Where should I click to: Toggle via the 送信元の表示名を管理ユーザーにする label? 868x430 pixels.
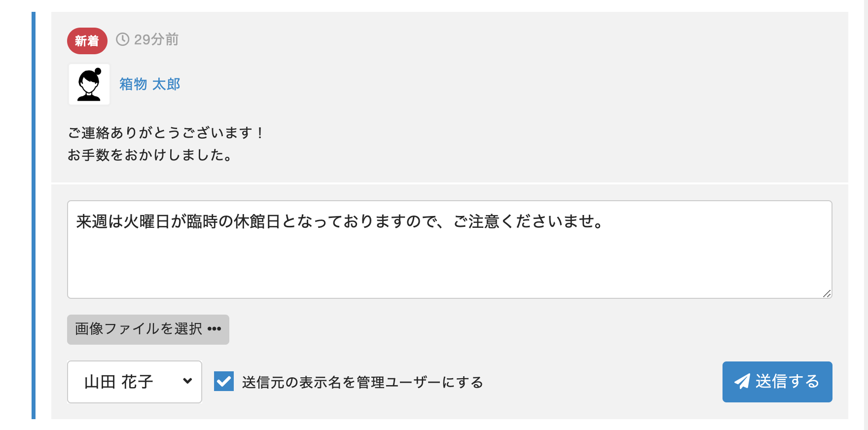362,382
